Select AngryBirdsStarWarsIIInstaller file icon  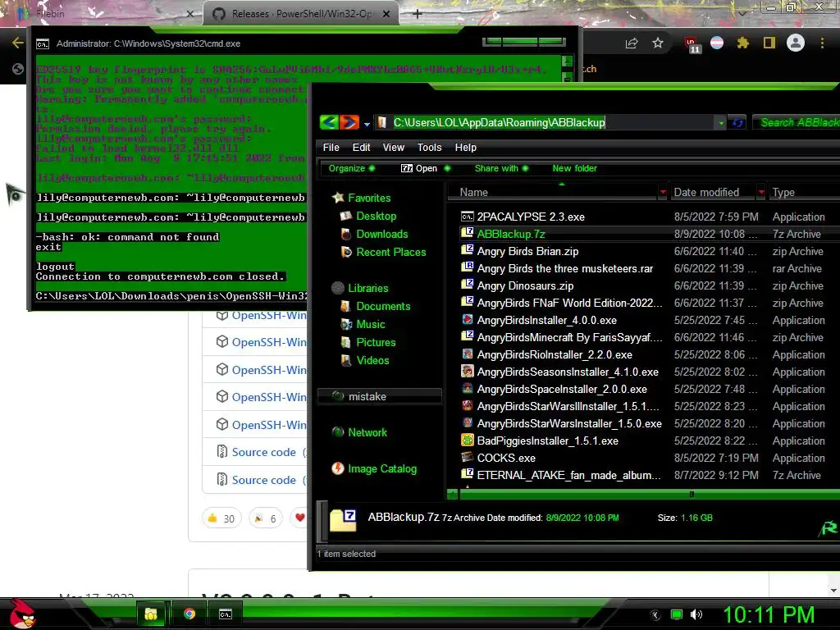(x=467, y=405)
